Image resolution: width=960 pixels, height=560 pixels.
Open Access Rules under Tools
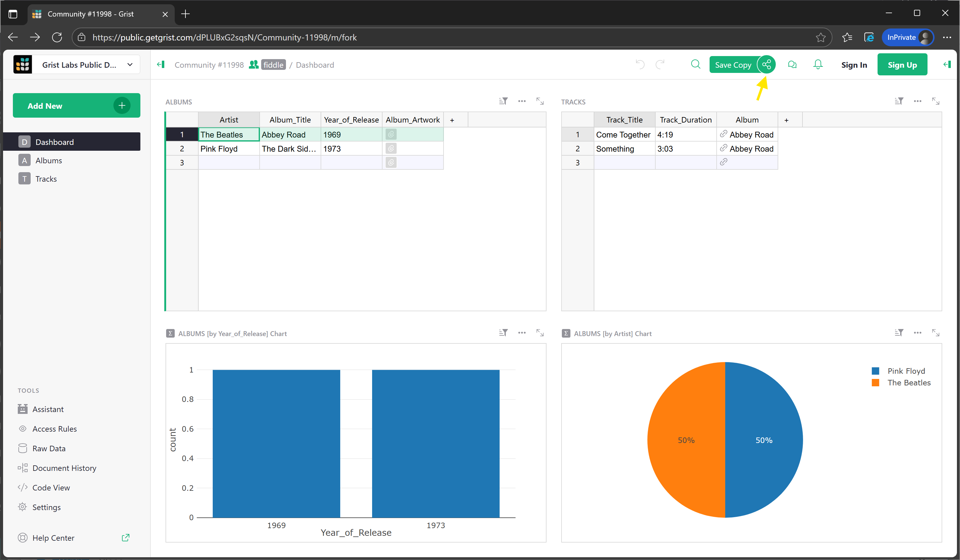pyautogui.click(x=55, y=429)
